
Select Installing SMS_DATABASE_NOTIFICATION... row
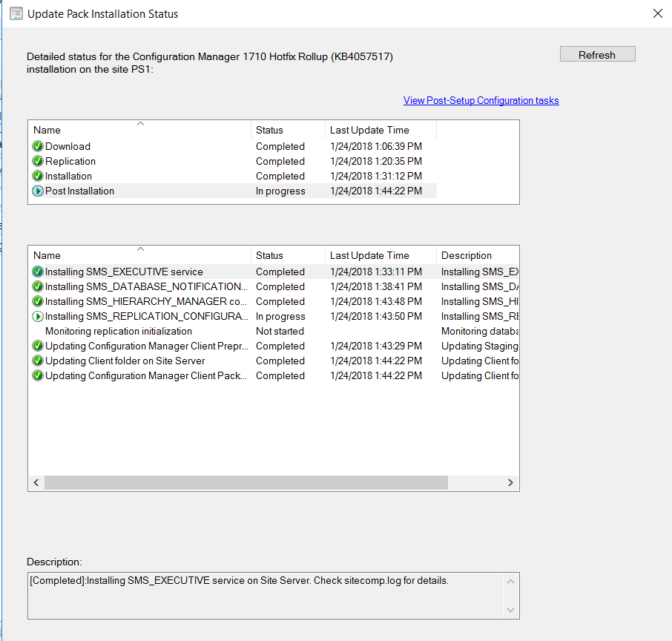click(274, 286)
